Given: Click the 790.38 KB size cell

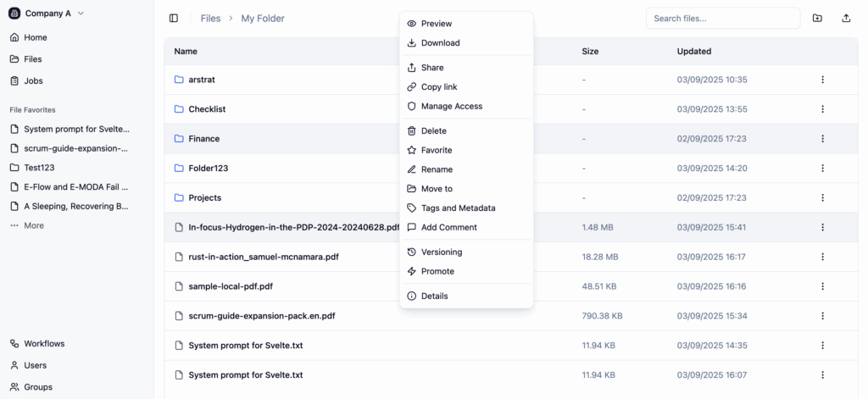Looking at the screenshot, I should tap(603, 316).
